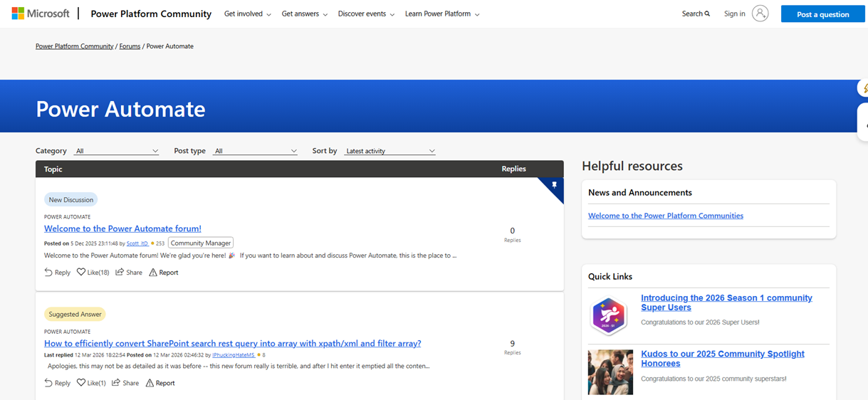Click the Power Platform Community header title
The height and width of the screenshot is (400, 868).
[x=151, y=14]
